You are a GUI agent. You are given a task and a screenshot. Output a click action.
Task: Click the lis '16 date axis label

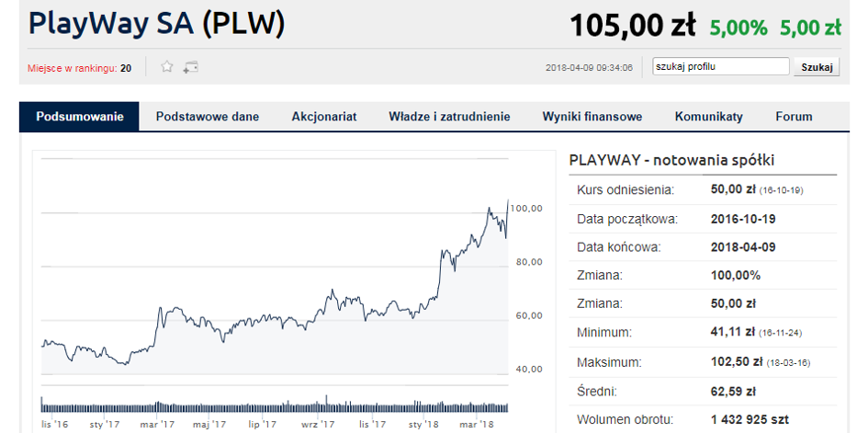coord(55,425)
